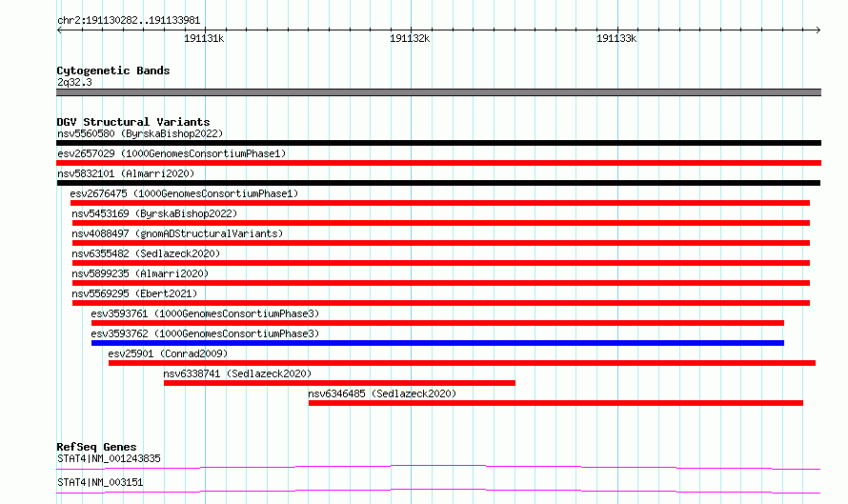Click the esv3593762 (1000GenomesConsortiumPhase3) label
The image size is (848, 504).
pos(205,333)
